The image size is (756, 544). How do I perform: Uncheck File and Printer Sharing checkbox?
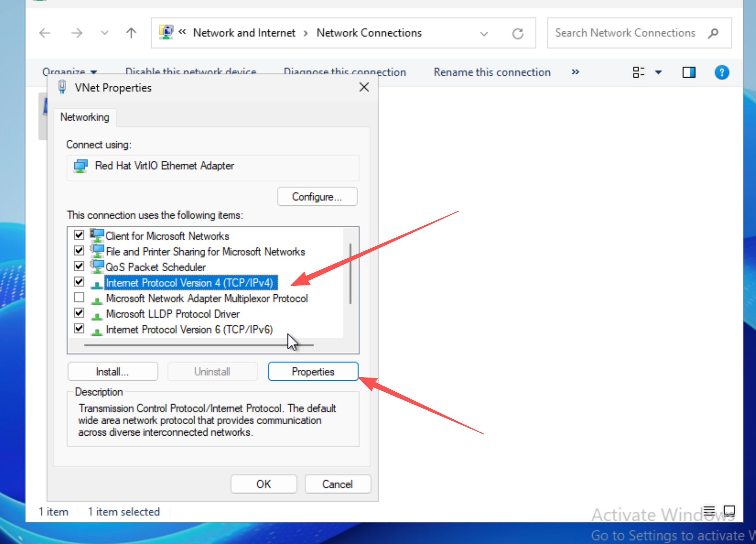(79, 250)
